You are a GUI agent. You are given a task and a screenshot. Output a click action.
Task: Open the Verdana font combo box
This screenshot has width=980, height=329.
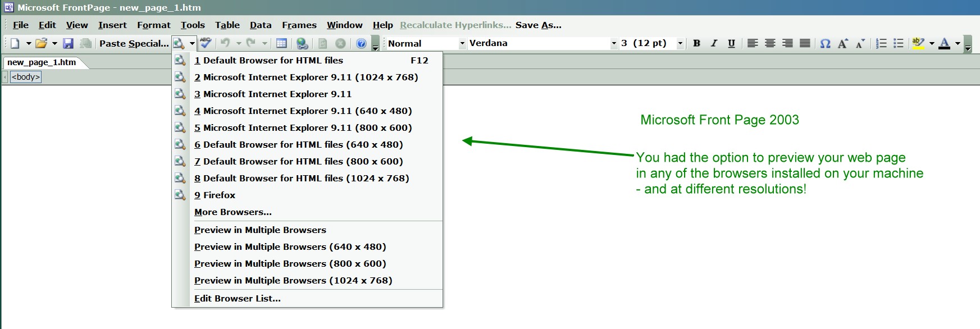[543, 43]
